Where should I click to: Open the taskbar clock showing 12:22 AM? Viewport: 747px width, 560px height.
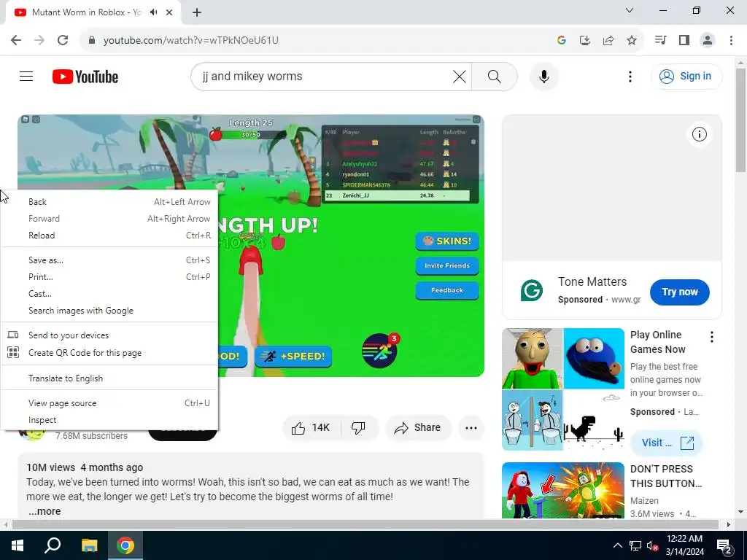[684, 545]
